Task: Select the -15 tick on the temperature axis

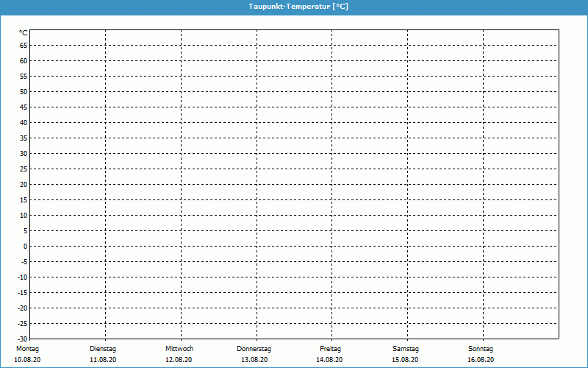Action: pos(22,292)
